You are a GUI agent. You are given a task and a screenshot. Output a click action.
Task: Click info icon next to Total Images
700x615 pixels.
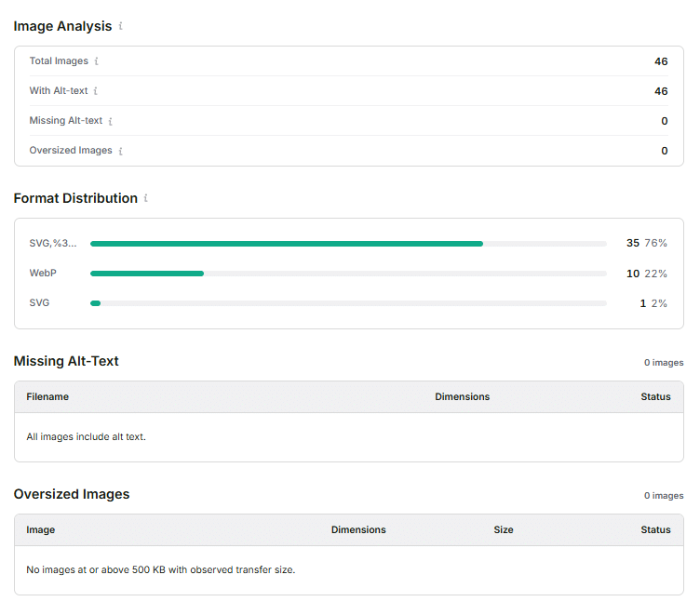(x=97, y=61)
